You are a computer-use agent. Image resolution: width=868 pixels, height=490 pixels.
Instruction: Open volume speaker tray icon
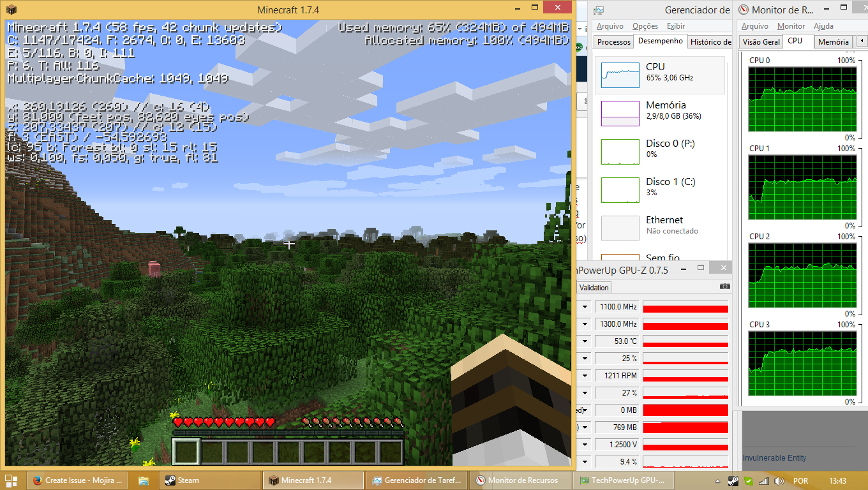[777, 481]
